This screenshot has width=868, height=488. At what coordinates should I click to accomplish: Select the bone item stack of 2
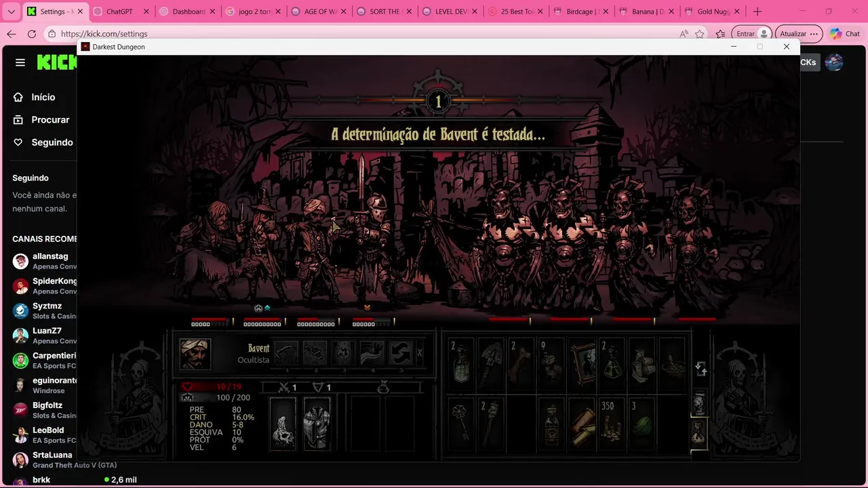[x=521, y=363]
